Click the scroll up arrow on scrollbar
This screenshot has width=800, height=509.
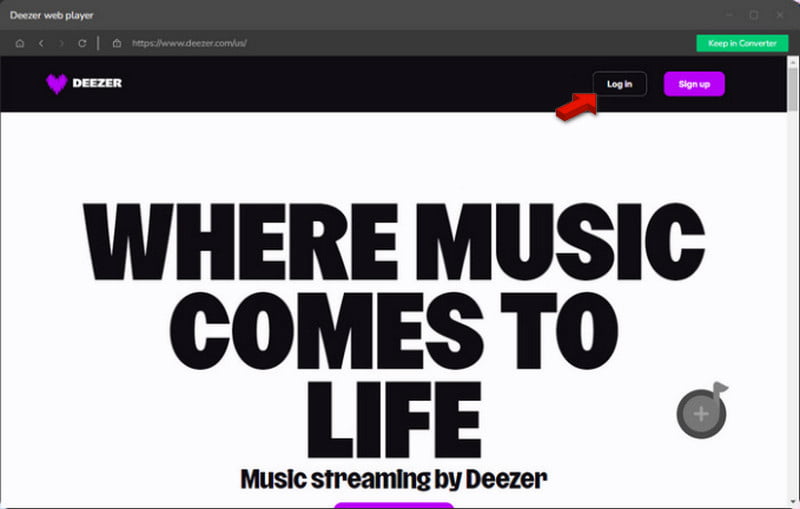(x=792, y=62)
